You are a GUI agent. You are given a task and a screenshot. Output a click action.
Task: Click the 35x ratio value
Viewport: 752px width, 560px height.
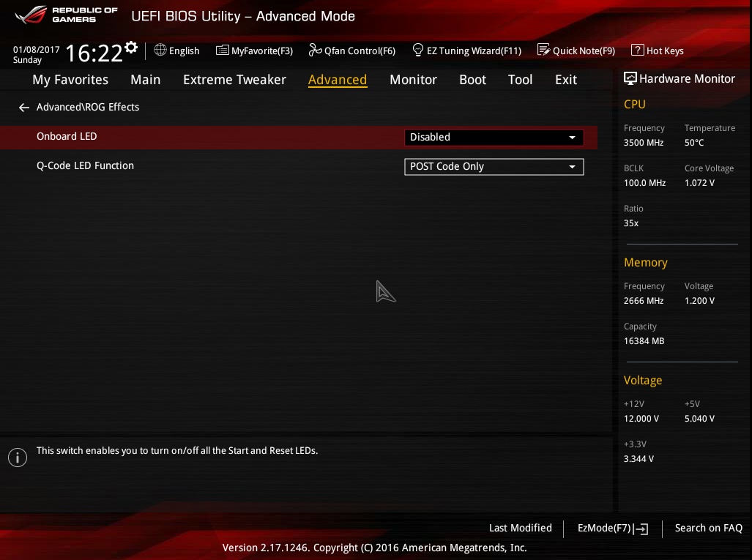(631, 223)
